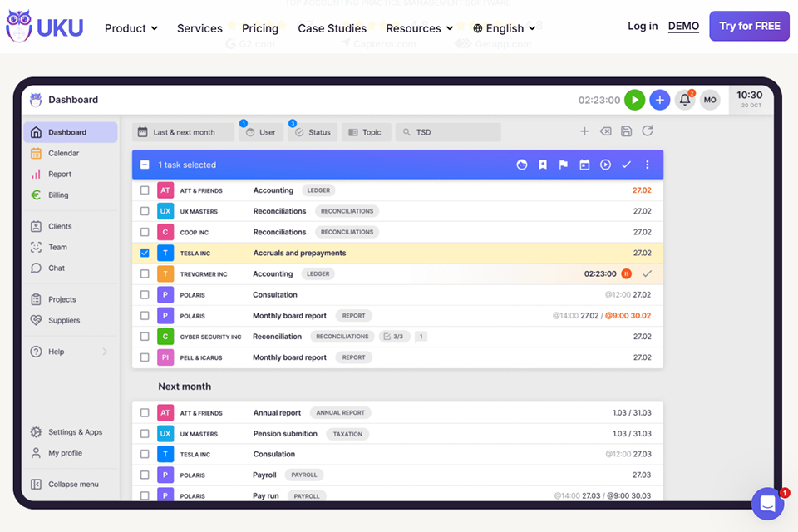The height and width of the screenshot is (532, 798).
Task: Open the User filter
Action: coord(261,132)
